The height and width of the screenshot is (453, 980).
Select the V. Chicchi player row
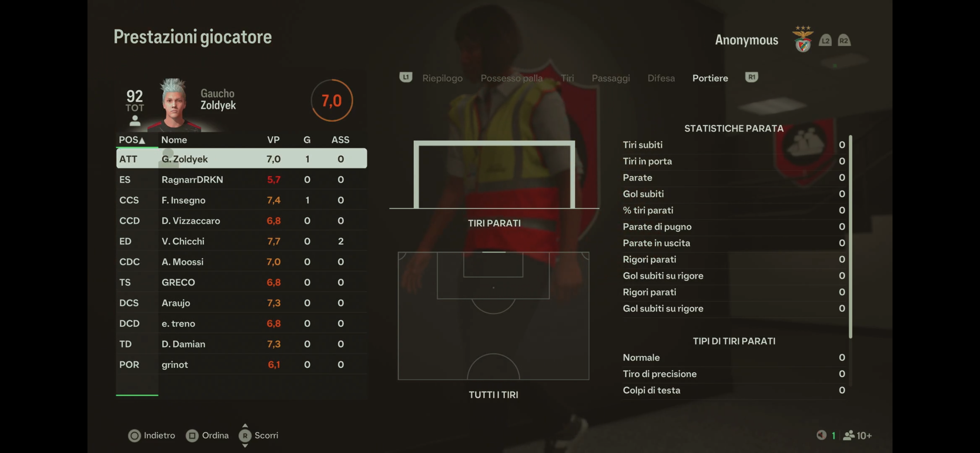(242, 241)
